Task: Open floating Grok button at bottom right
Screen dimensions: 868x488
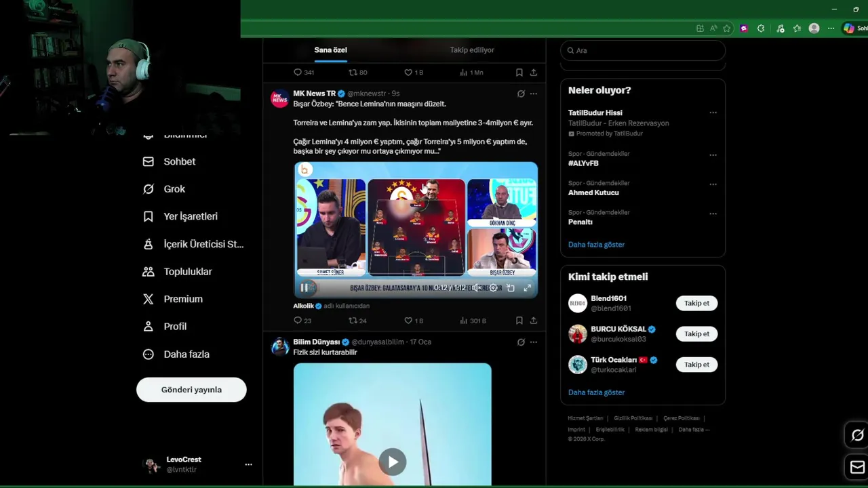Action: [857, 436]
